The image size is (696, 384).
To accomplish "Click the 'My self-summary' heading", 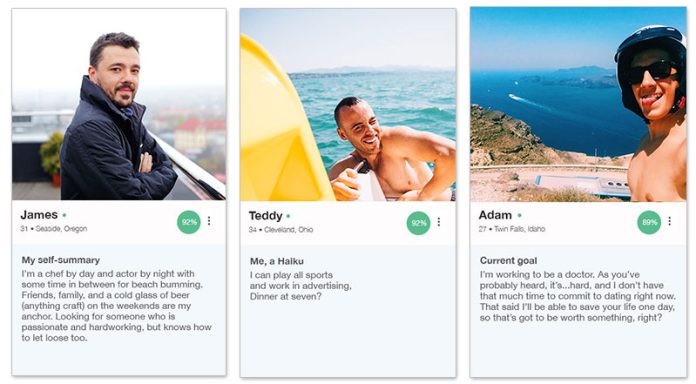I will (61, 260).
